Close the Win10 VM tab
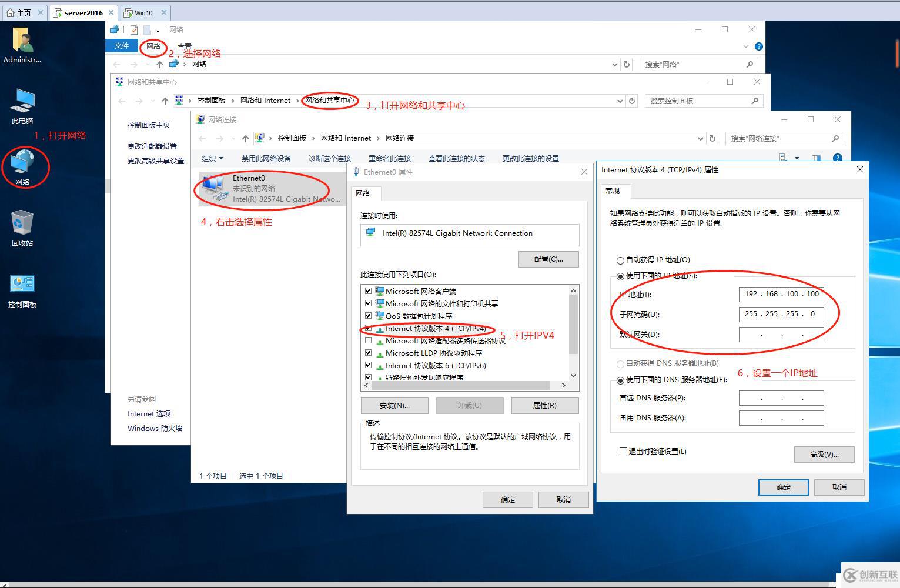 click(164, 12)
